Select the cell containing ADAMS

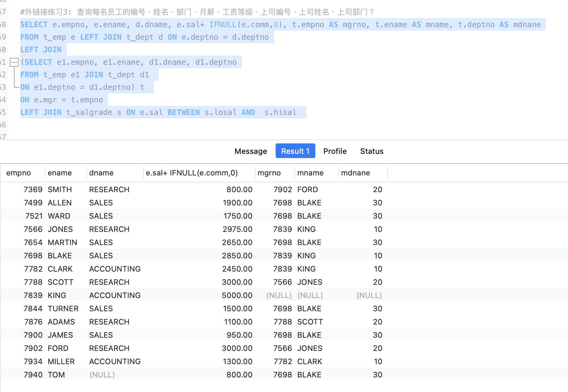pyautogui.click(x=61, y=322)
